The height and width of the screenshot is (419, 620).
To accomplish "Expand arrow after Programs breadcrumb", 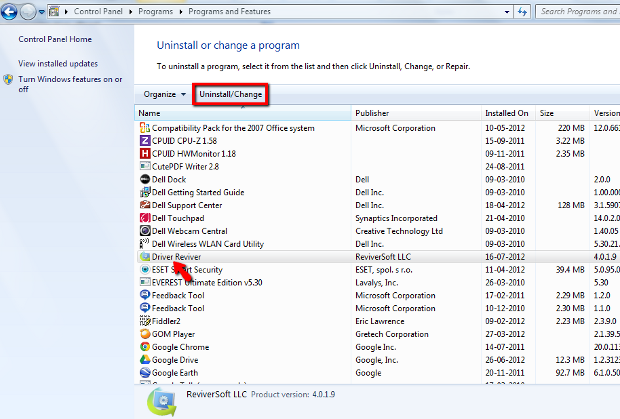I will pyautogui.click(x=181, y=11).
